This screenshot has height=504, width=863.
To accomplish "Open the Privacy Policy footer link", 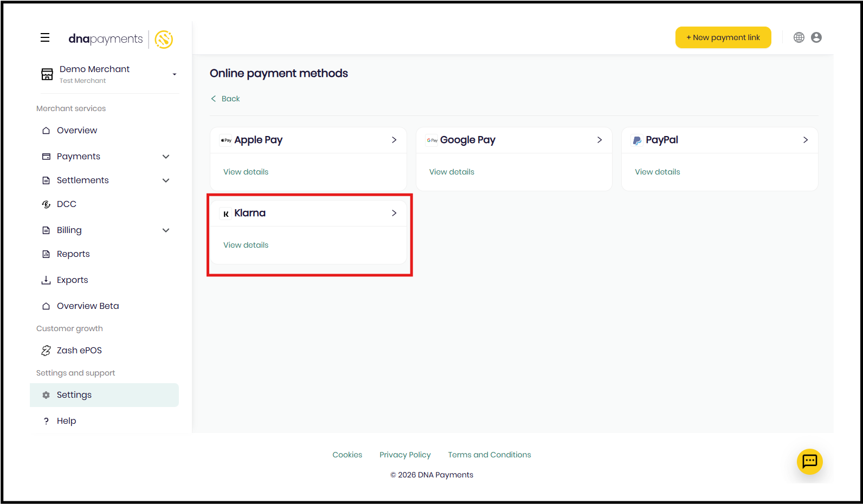I will pos(405,455).
